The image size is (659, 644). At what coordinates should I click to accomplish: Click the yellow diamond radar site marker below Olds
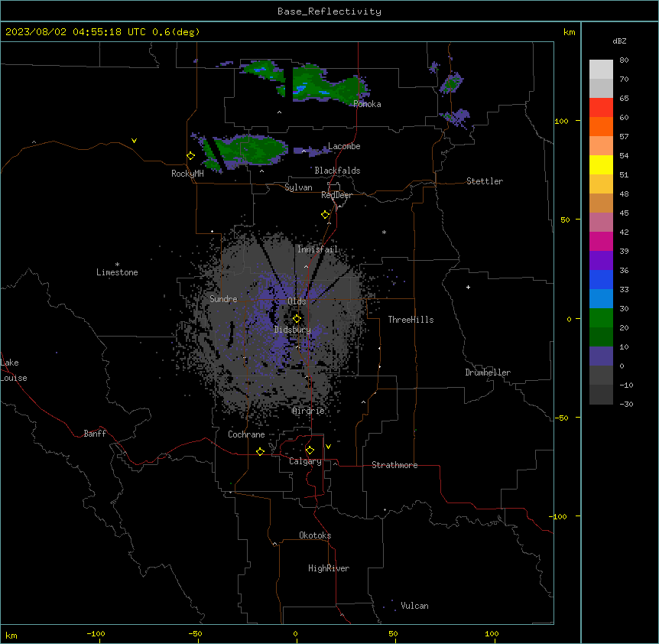(297, 319)
